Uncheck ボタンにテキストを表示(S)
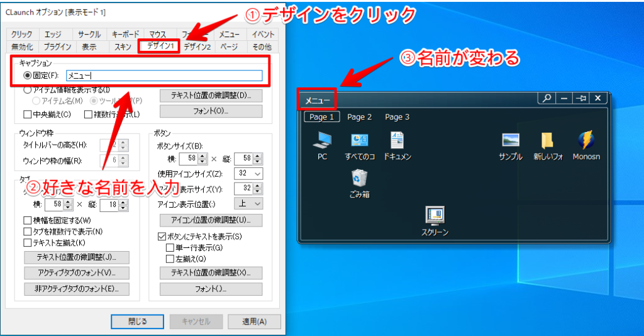 tap(162, 237)
